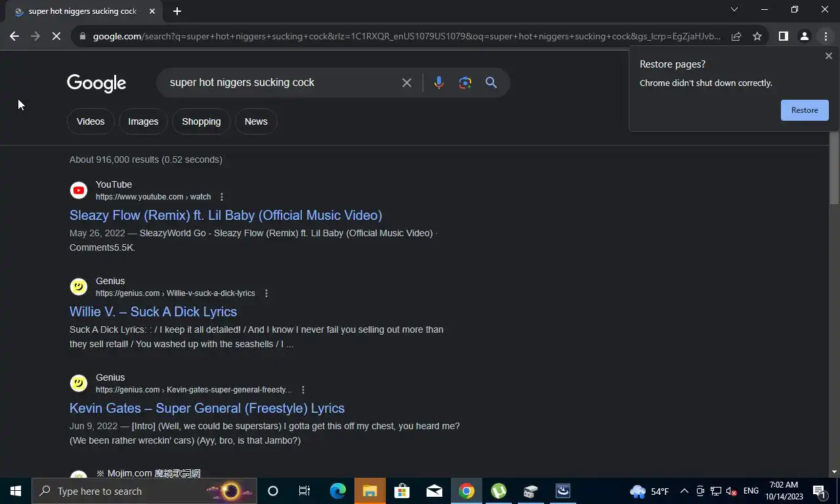
Task: Click the 54°F weather widget
Action: 649,491
